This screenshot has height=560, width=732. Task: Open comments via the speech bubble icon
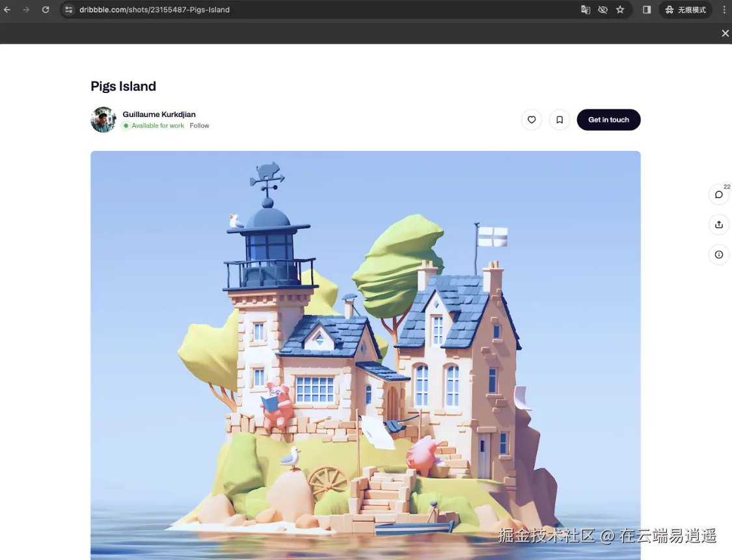pos(719,194)
